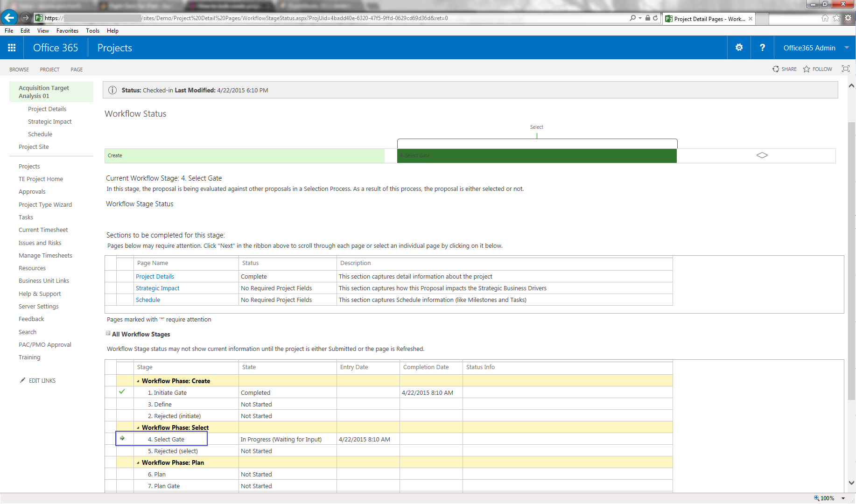The image size is (856, 504).
Task: Click the Completion Date column header
Action: point(426,367)
